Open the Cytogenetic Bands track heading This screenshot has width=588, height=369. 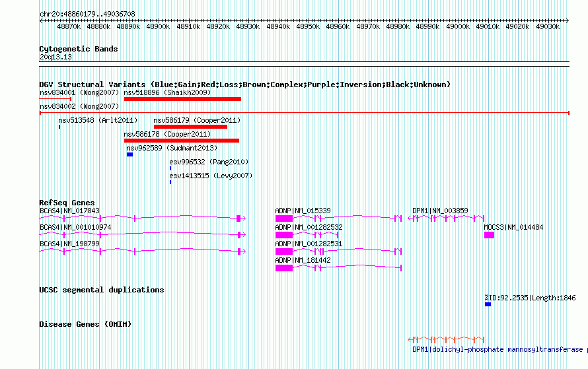pyautogui.click(x=79, y=49)
